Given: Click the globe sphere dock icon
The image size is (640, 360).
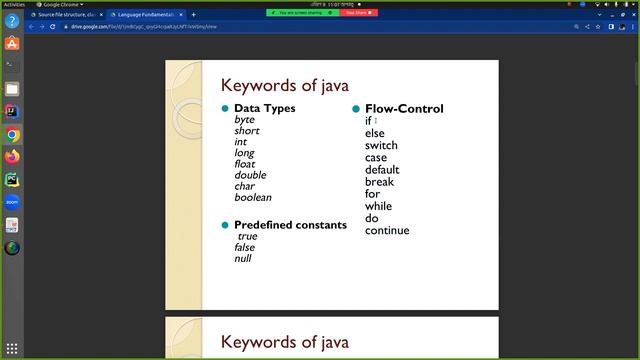Looking at the screenshot, I should coord(12,248).
